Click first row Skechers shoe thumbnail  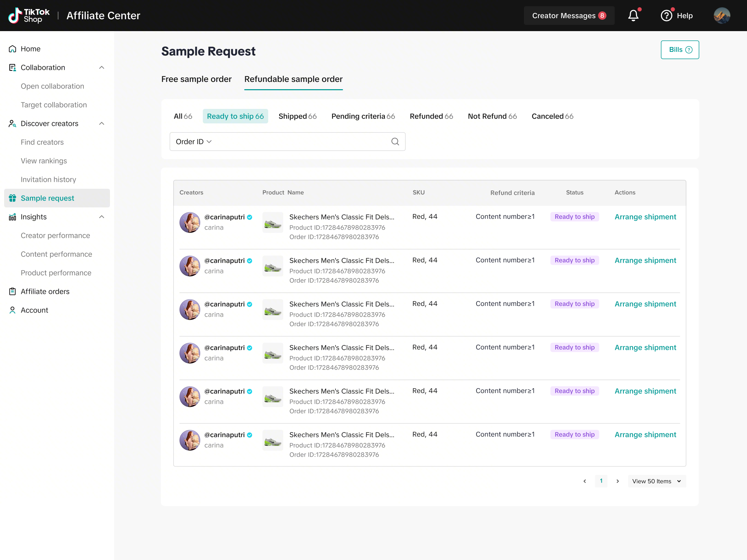(273, 223)
